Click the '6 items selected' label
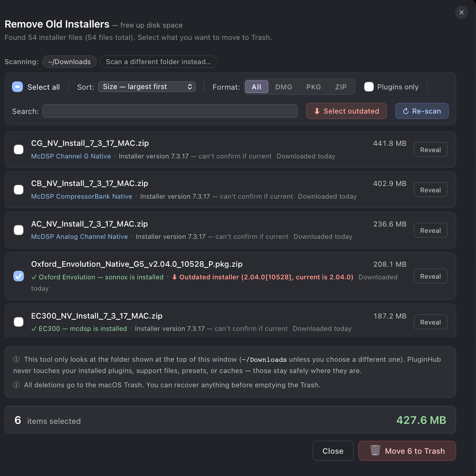Screen dimensions: 476x476 pyautogui.click(x=48, y=421)
